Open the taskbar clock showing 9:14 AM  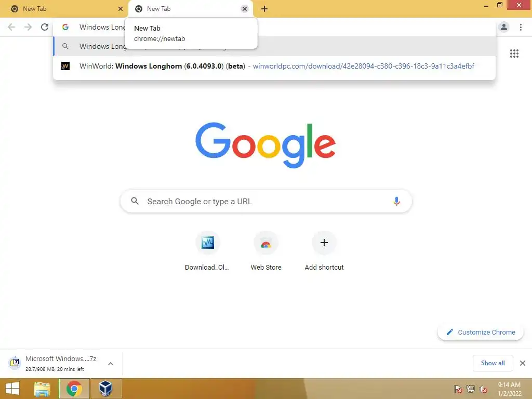(x=509, y=389)
